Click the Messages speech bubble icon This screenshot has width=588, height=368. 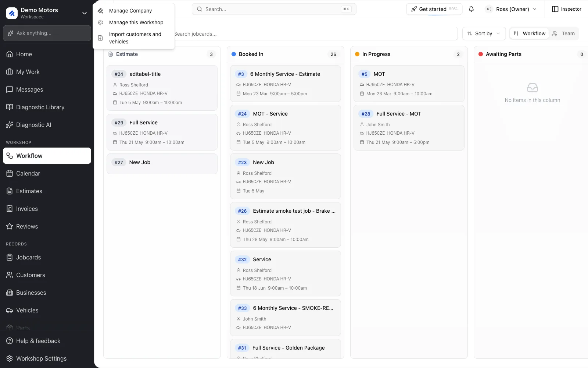(x=10, y=89)
